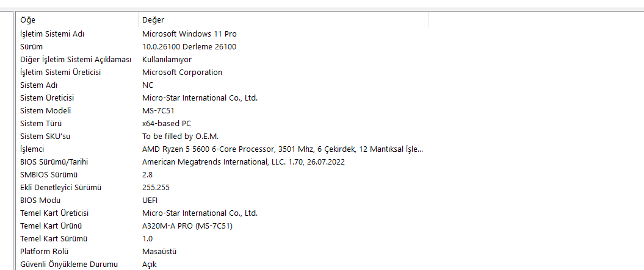Viewport: 644px width, 270px height.
Task: Click the A320M-A PRO (MS-7C51) value
Action: click(187, 226)
